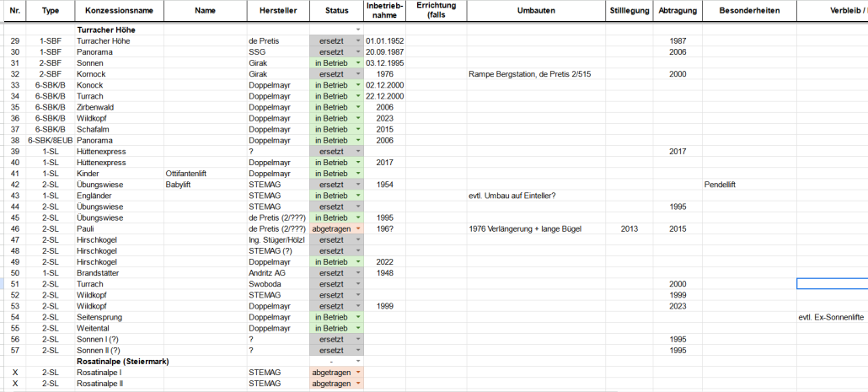Open status dropdown for row 29 Turracher Höhe
Screen dimensions: 868x392
pos(357,41)
